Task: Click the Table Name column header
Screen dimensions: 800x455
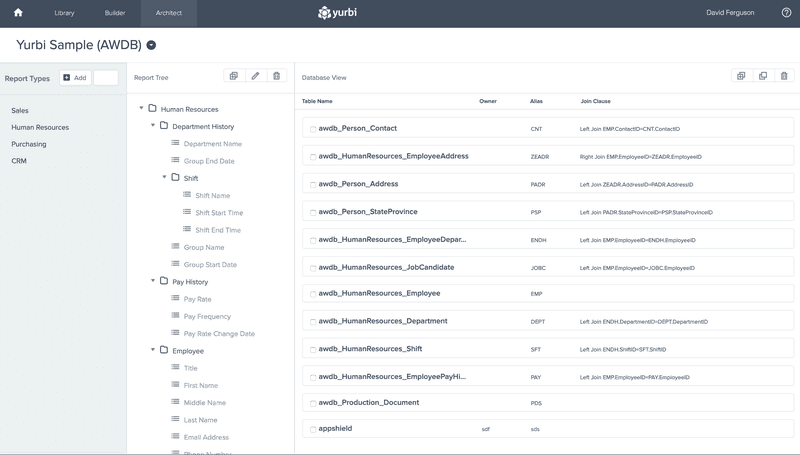Action: (317, 101)
